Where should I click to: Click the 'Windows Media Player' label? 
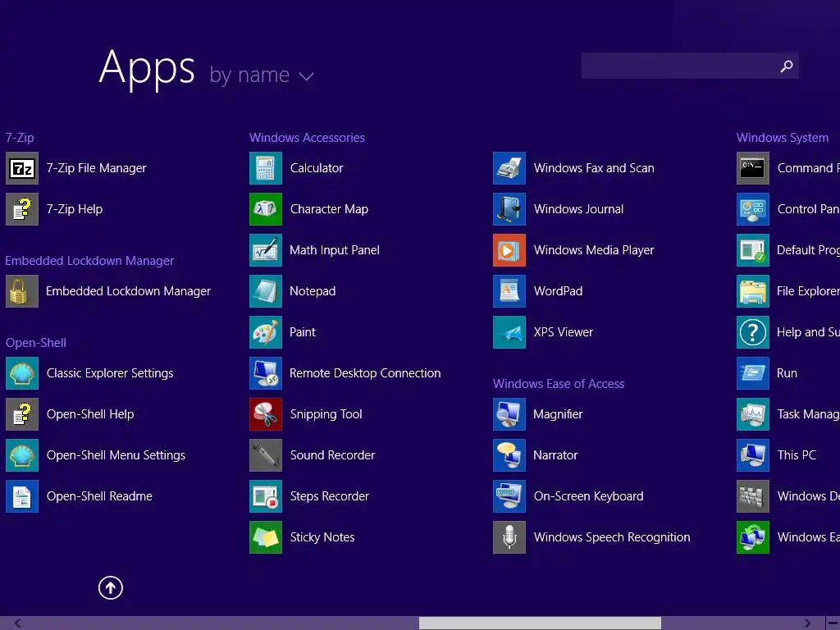coord(594,250)
